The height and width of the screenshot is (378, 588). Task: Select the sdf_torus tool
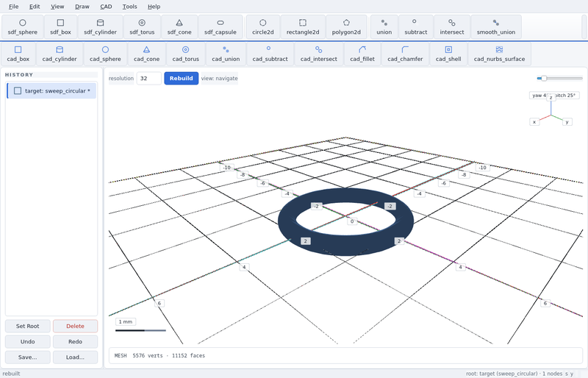coord(142,27)
